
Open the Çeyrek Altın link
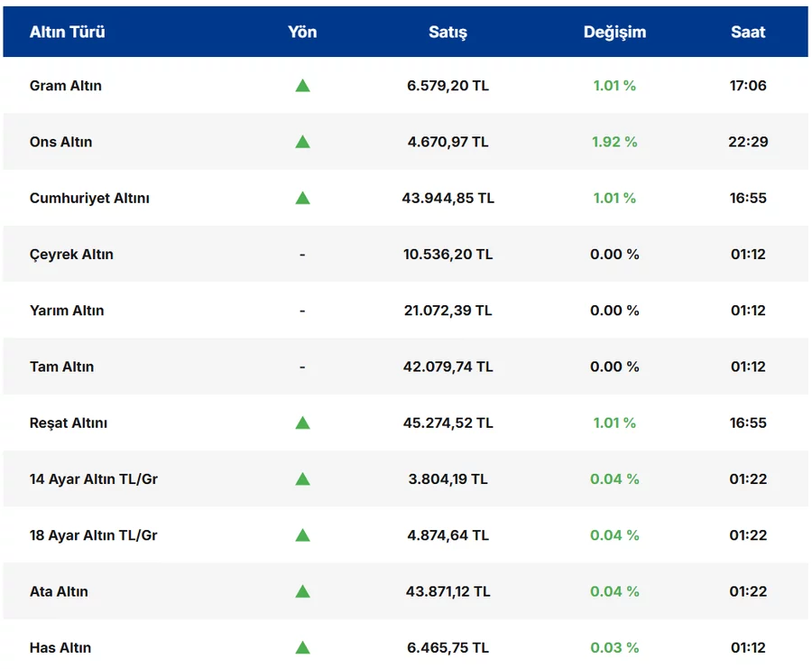point(71,255)
